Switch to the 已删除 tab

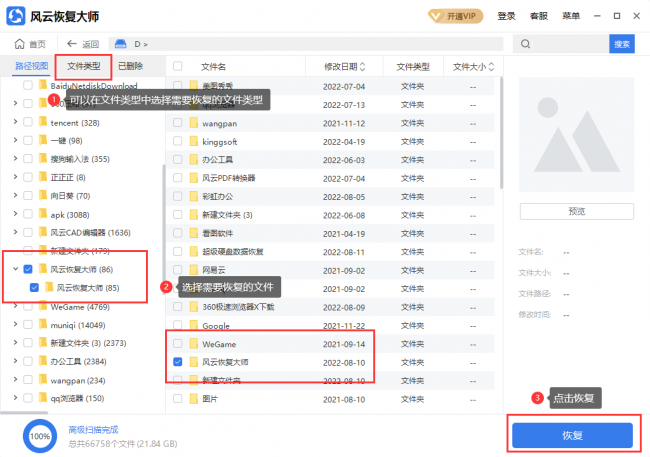click(131, 66)
